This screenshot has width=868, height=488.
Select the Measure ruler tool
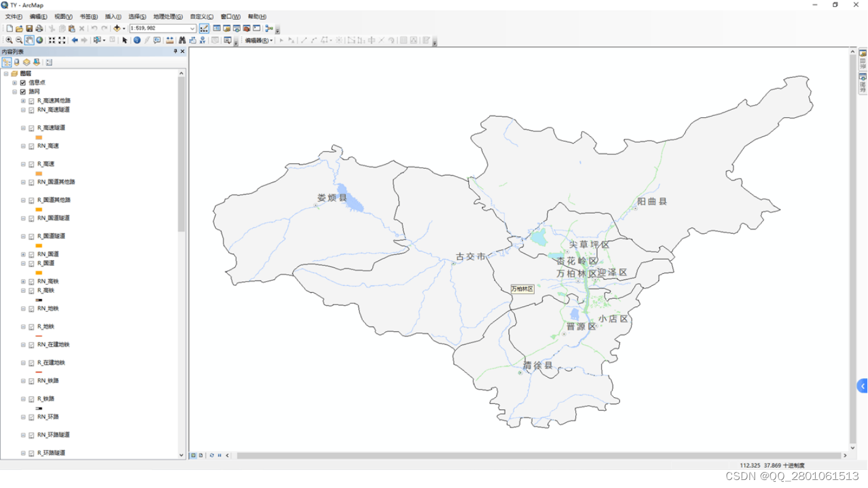point(169,40)
